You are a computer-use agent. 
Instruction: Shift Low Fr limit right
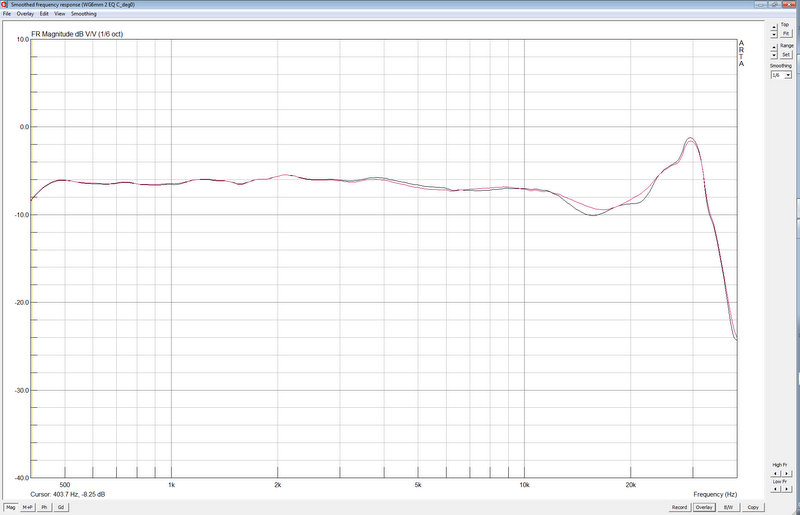786,489
